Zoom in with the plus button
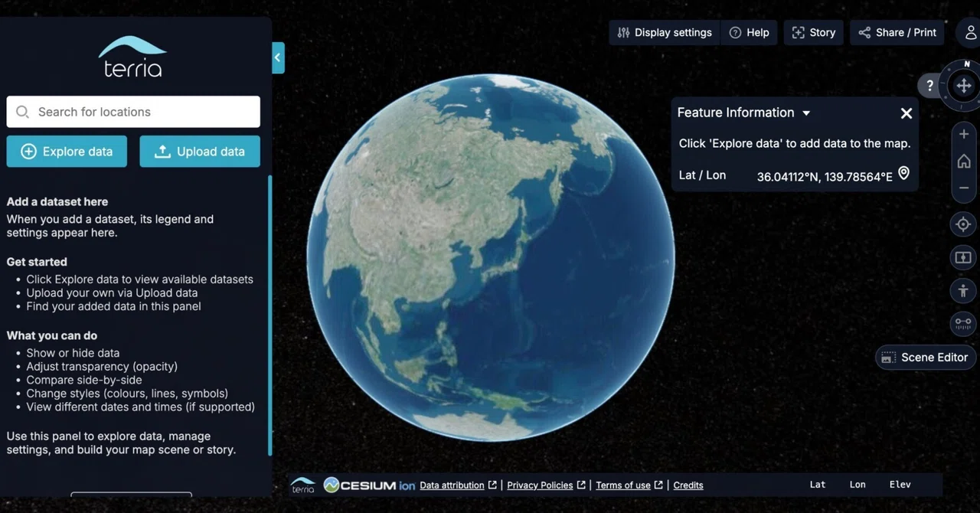Viewport: 980px width, 513px height. click(x=964, y=134)
